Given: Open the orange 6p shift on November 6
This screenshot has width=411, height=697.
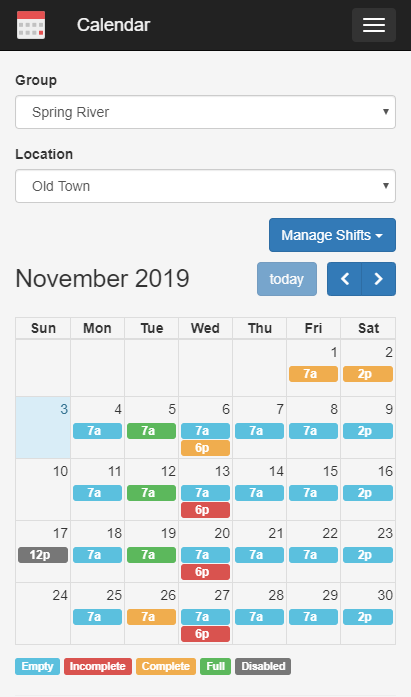Looking at the screenshot, I should [205, 448].
